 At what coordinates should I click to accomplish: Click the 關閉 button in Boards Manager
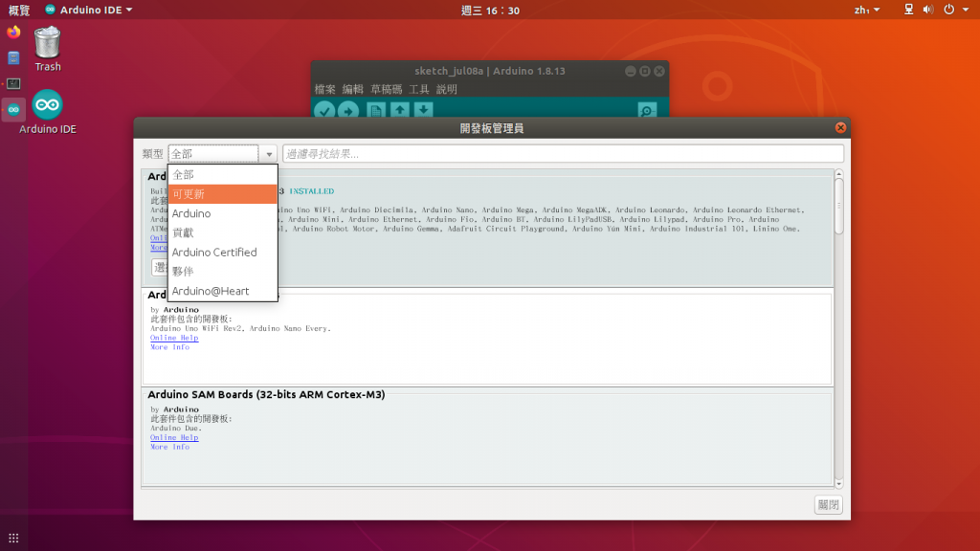coord(829,505)
